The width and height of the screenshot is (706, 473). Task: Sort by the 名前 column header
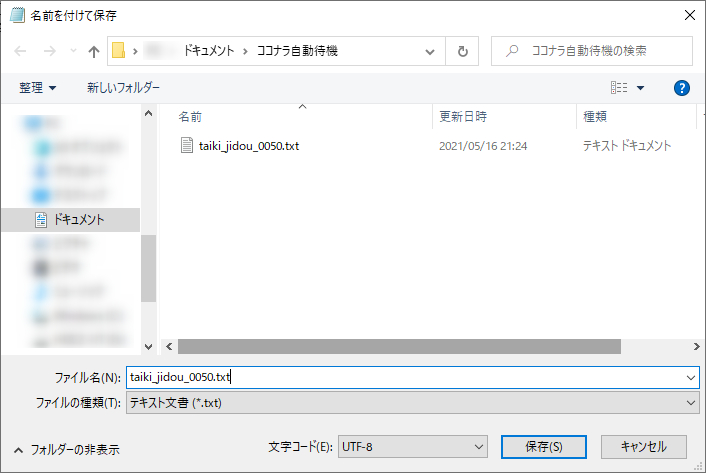[x=190, y=117]
